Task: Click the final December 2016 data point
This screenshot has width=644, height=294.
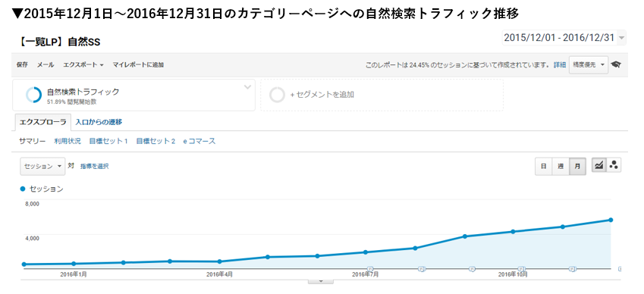Action: (611, 220)
